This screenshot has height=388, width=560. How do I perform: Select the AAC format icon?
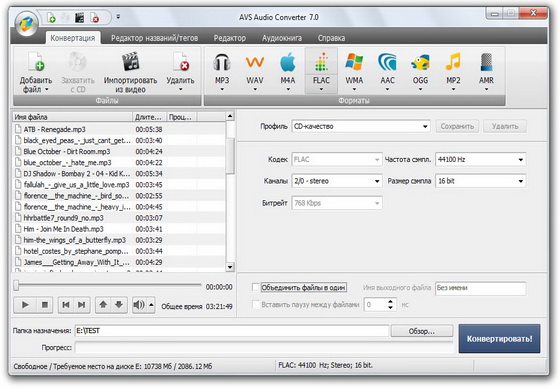tap(387, 63)
